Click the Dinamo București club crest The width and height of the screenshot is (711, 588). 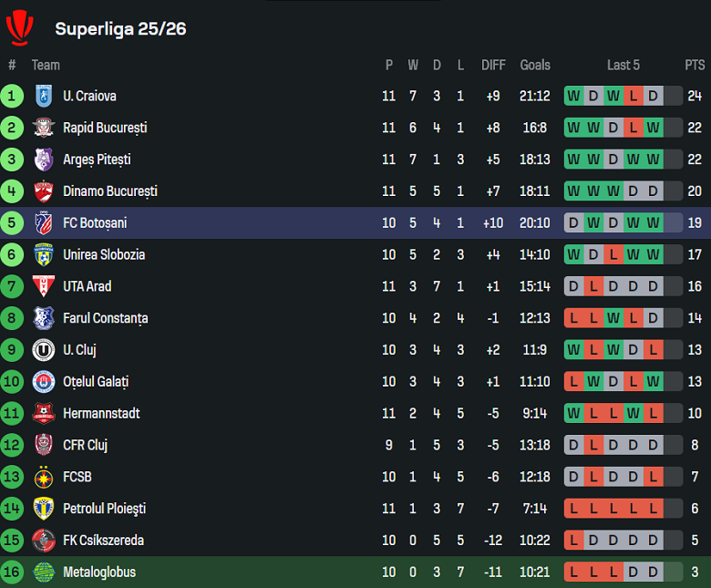pos(43,191)
